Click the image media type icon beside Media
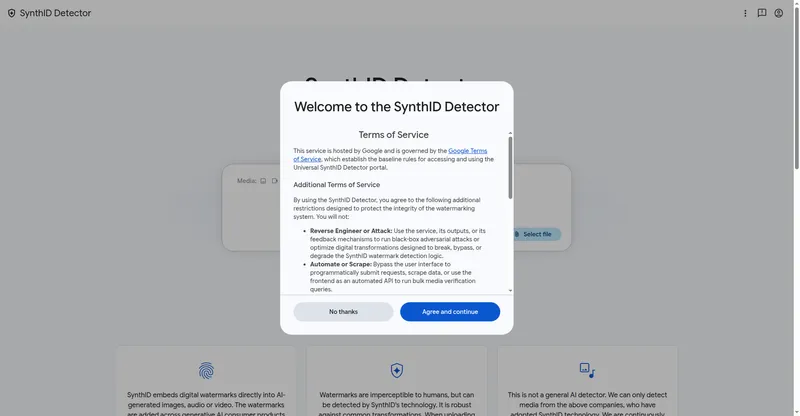Image resolution: width=800 pixels, height=416 pixels. coord(263,181)
